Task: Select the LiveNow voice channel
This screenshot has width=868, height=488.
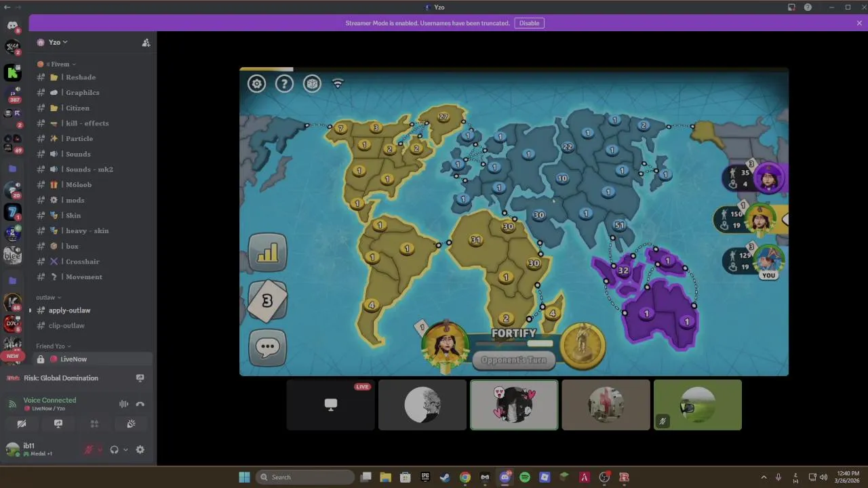Action: (x=93, y=359)
